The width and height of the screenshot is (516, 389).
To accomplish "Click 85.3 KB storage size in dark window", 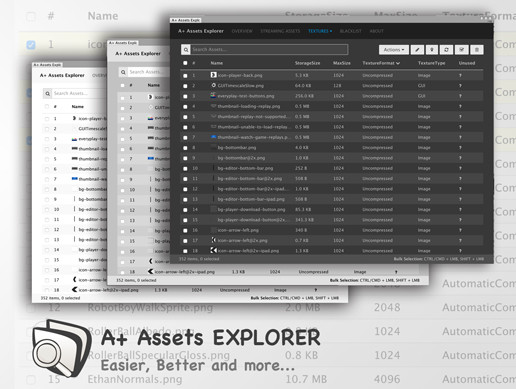I will tap(303, 210).
